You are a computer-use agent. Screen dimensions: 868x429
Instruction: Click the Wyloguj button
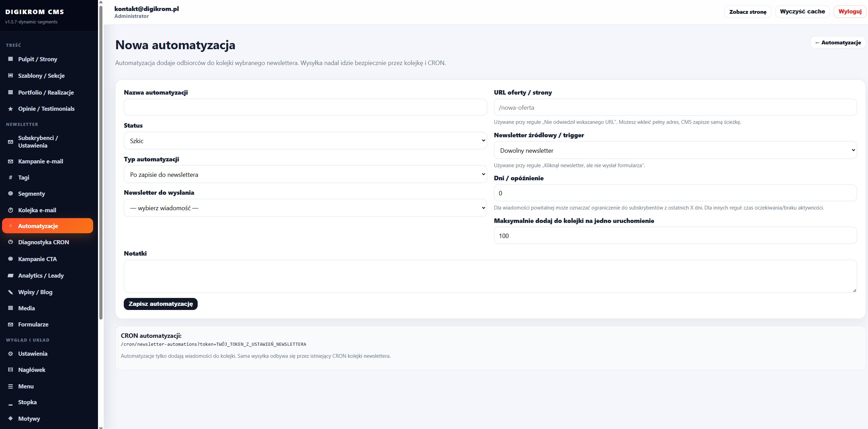pyautogui.click(x=850, y=11)
